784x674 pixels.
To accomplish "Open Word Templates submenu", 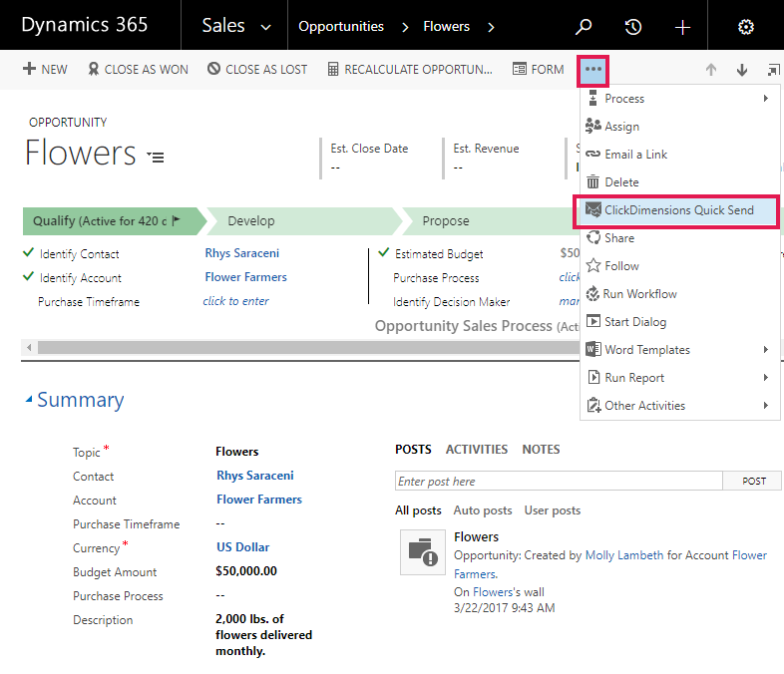I will (679, 350).
